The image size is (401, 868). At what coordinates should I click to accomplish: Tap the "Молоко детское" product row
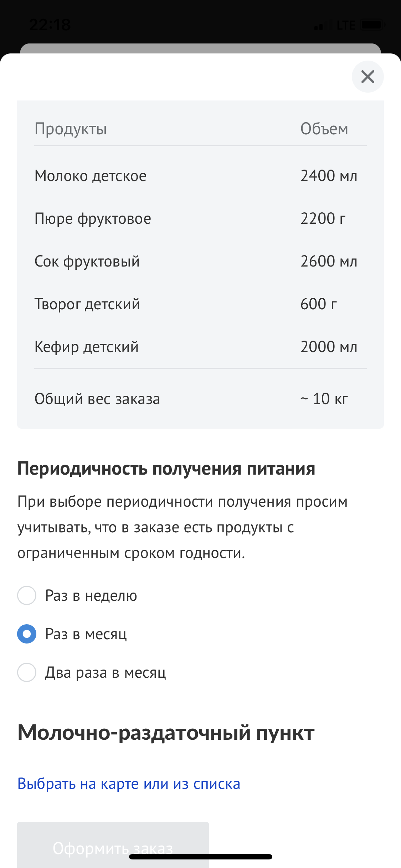pos(200,176)
